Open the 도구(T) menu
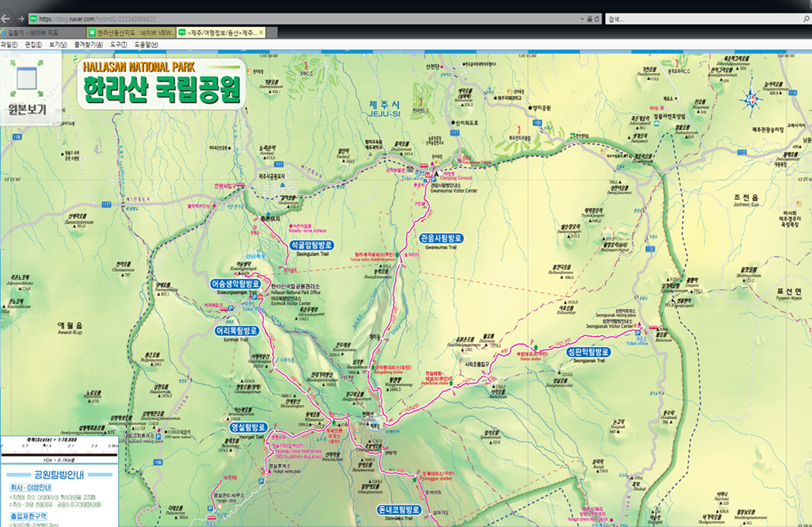Image resolution: width=812 pixels, height=527 pixels. 119,45
